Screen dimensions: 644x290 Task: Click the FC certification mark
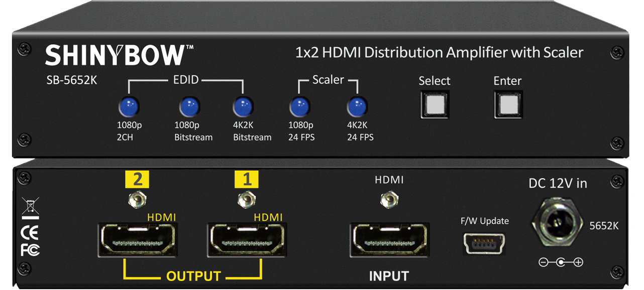(x=30, y=250)
